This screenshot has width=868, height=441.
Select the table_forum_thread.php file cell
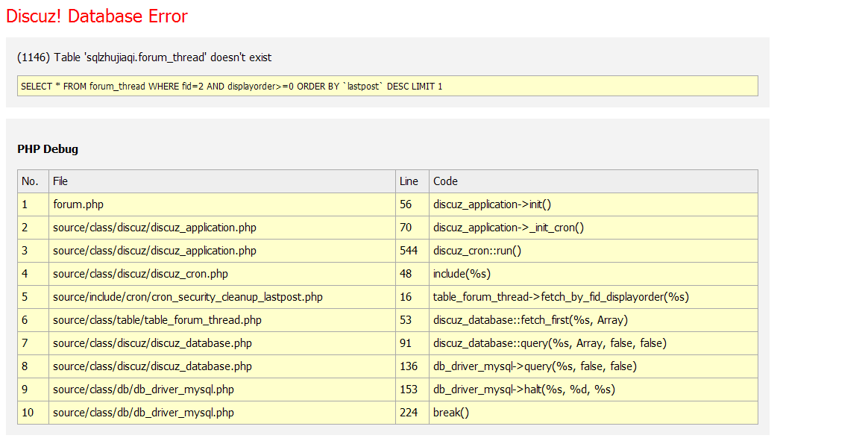coord(222,320)
